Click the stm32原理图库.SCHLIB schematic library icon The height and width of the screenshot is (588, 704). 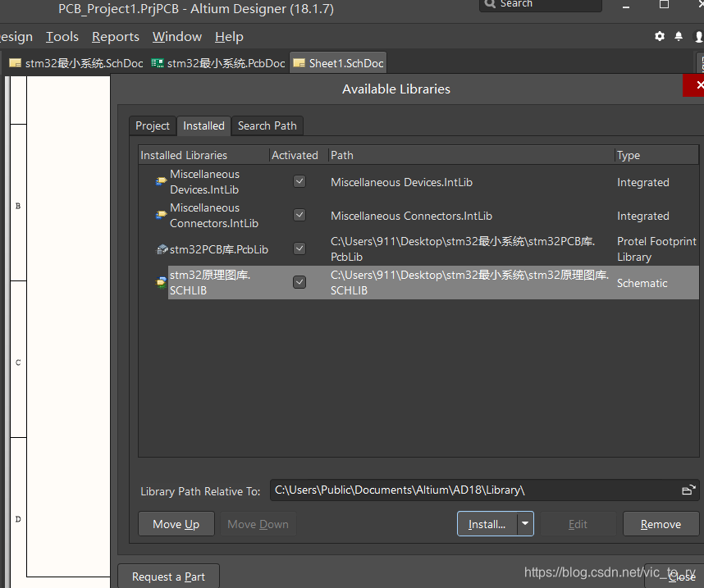pos(161,282)
